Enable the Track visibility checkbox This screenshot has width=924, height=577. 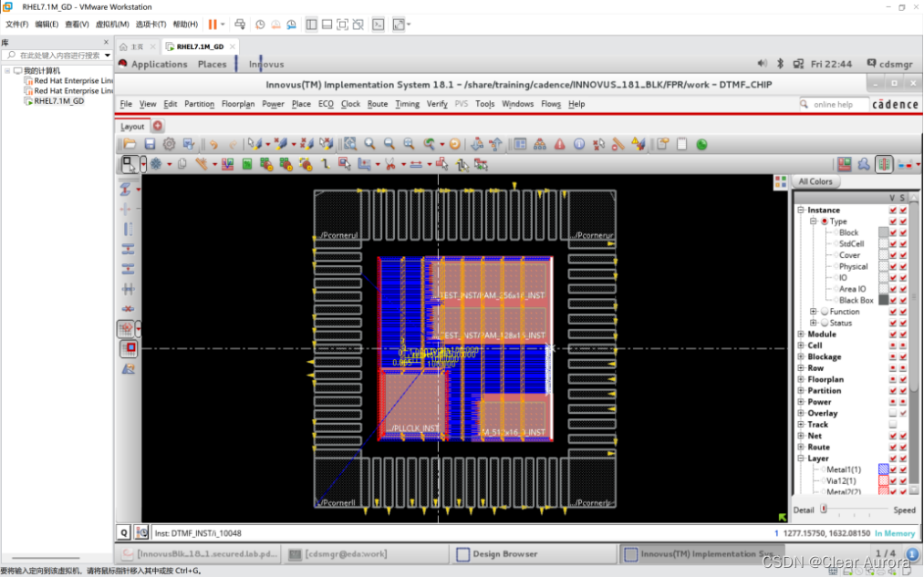tap(893, 425)
